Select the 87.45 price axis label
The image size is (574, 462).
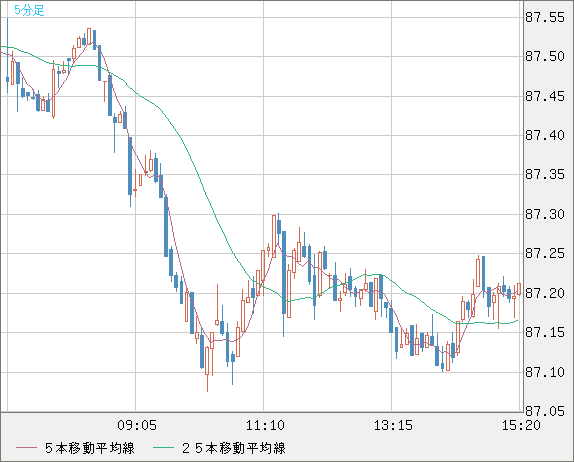(x=545, y=96)
